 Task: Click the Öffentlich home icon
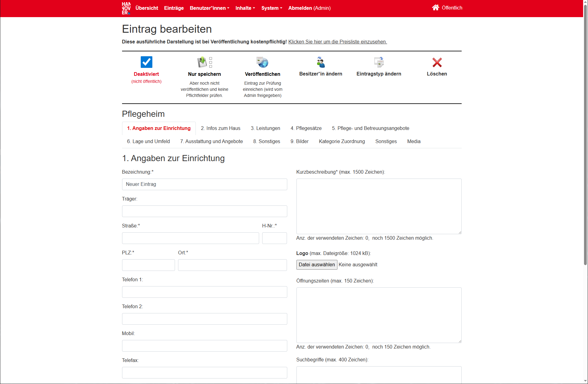tap(436, 7)
